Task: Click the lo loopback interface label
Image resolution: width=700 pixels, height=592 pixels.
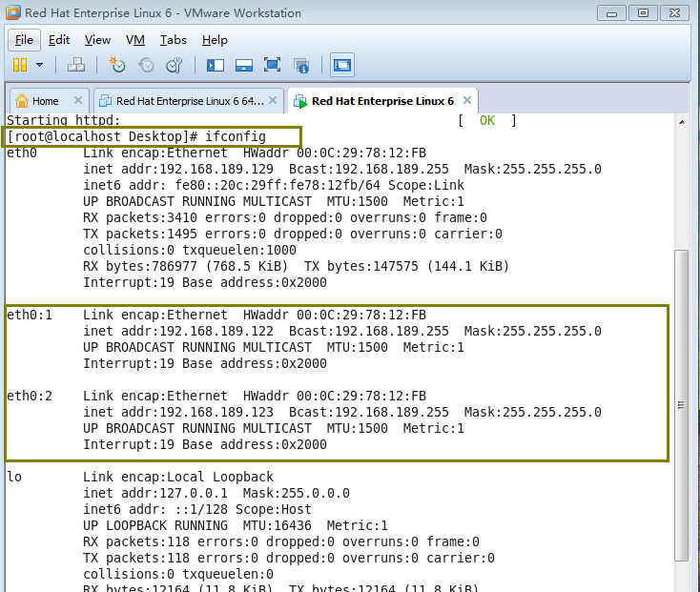Action: [14, 477]
